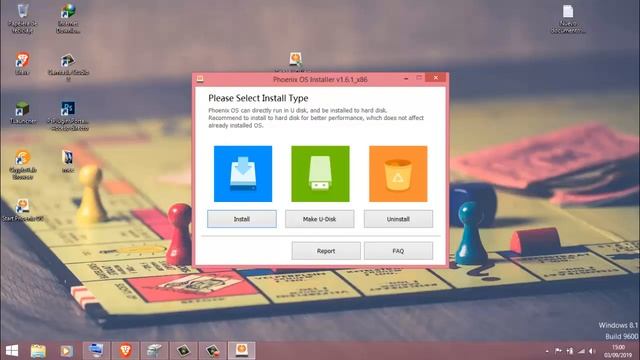The image size is (640, 360).
Task: Click the blue hard disk install tile
Action: pyautogui.click(x=243, y=174)
